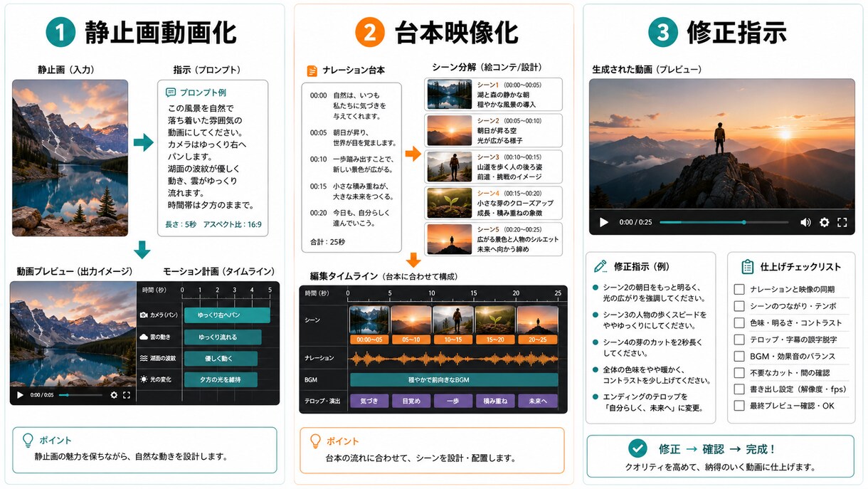Screen dimensions: 868x489
Task: Enter fullscreen on the 0:00 / 0:05 player
Action: 127,394
